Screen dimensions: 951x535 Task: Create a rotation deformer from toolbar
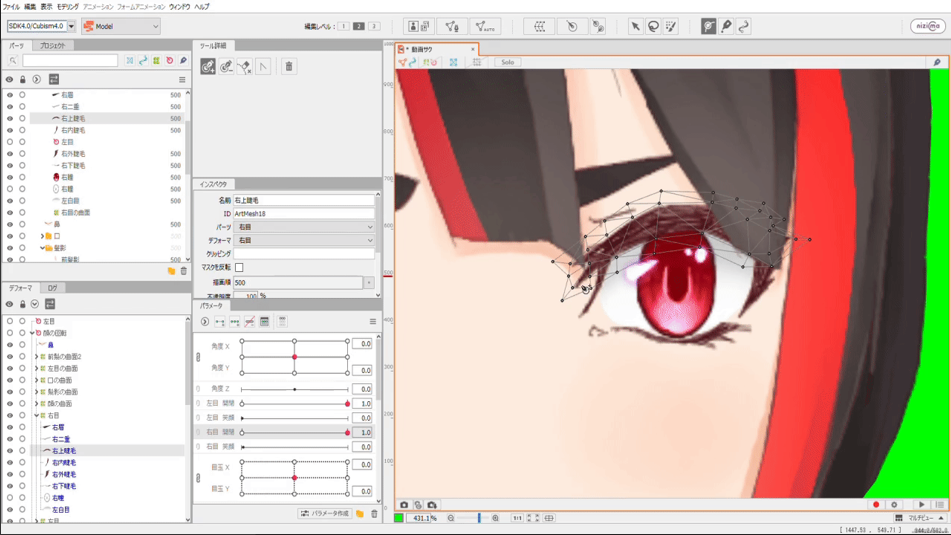click(572, 26)
